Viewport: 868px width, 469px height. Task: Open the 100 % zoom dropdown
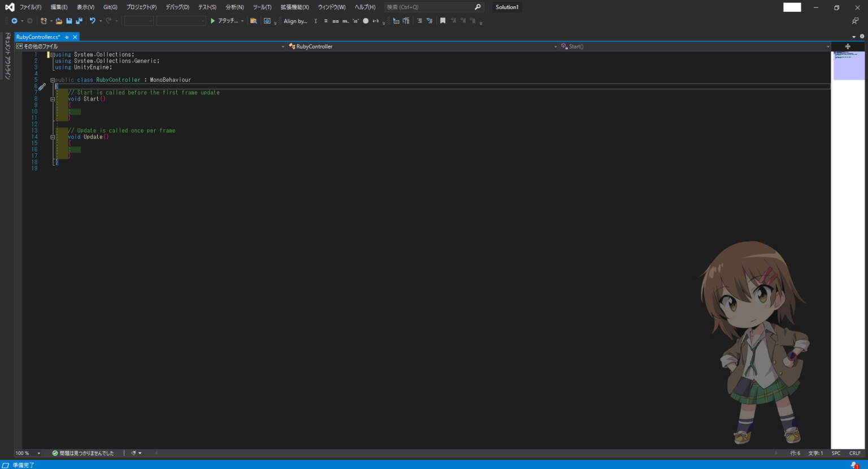[x=39, y=453]
